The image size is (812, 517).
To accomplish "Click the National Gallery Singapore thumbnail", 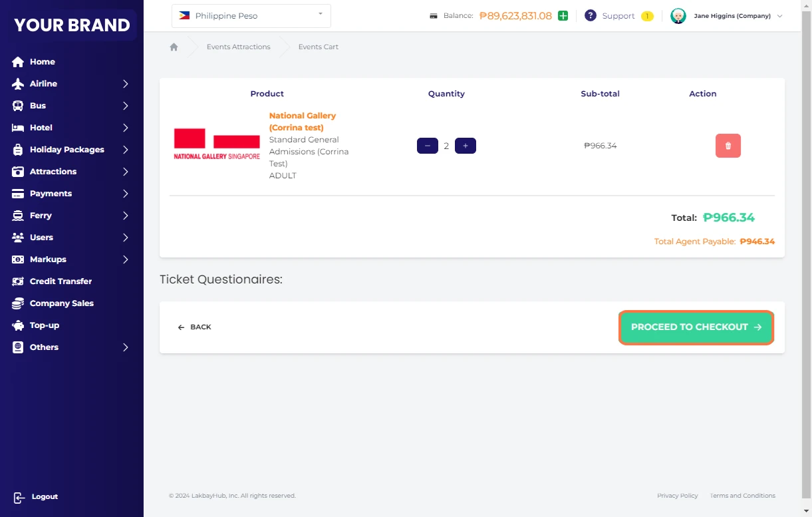I will [217, 144].
